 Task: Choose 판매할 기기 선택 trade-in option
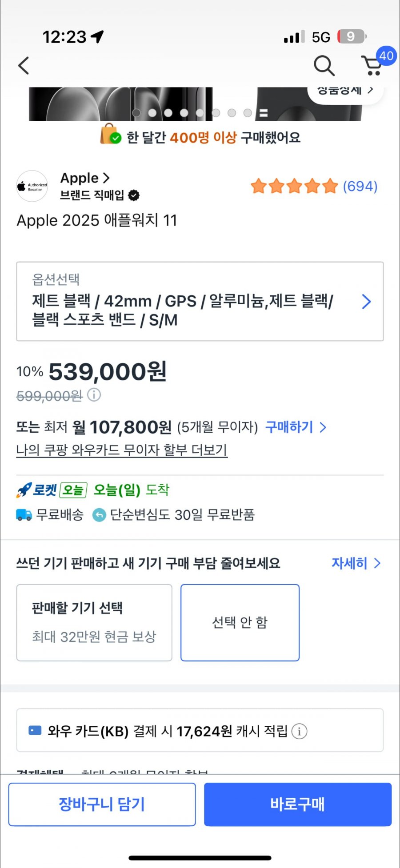coord(94,622)
